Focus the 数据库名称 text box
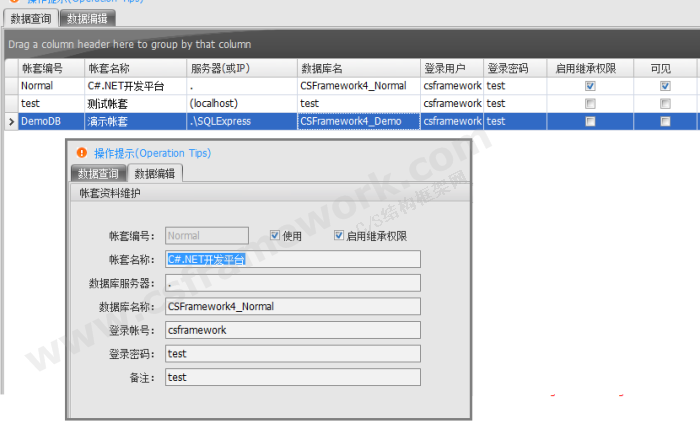Viewport: 700px width, 429px height. click(292, 306)
